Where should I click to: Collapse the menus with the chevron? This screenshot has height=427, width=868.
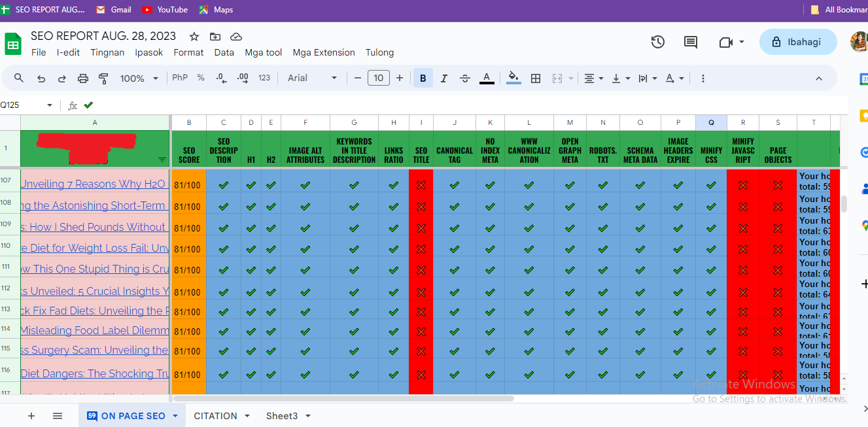(819, 78)
